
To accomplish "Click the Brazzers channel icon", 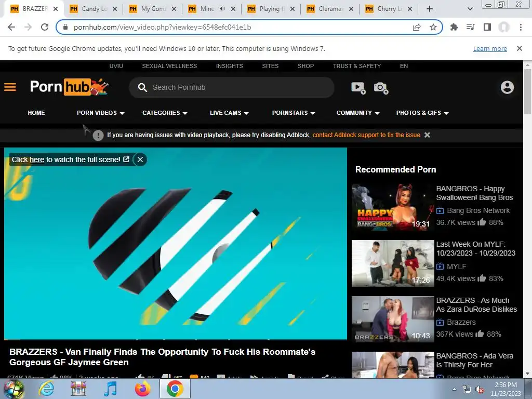I will click(x=440, y=322).
